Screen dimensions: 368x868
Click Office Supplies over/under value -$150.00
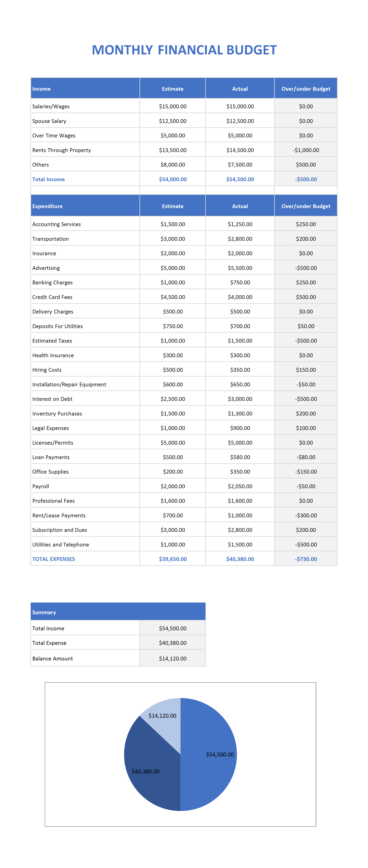point(306,472)
